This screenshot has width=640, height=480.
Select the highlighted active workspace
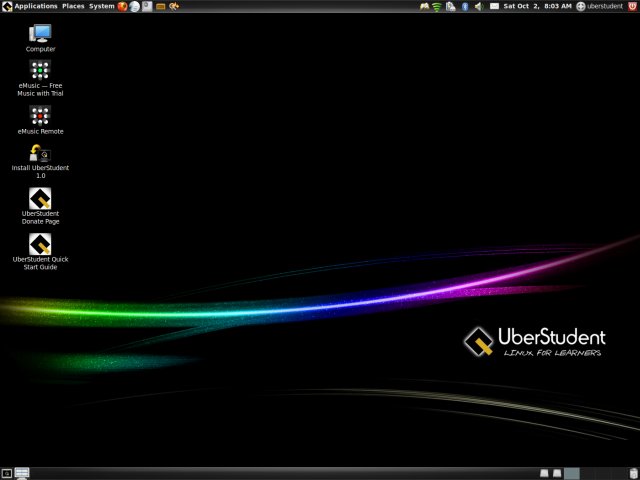(x=572, y=473)
